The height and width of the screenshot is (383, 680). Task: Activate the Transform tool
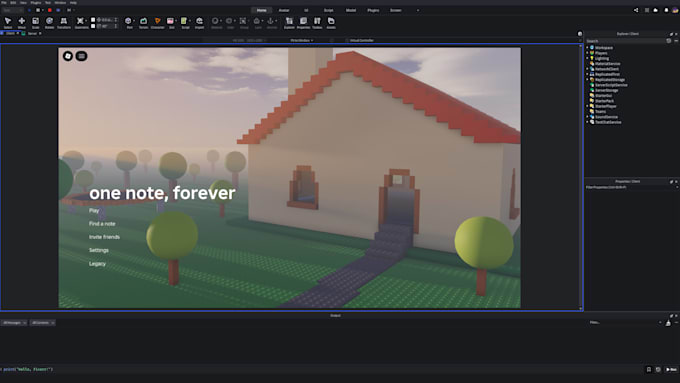pos(64,23)
